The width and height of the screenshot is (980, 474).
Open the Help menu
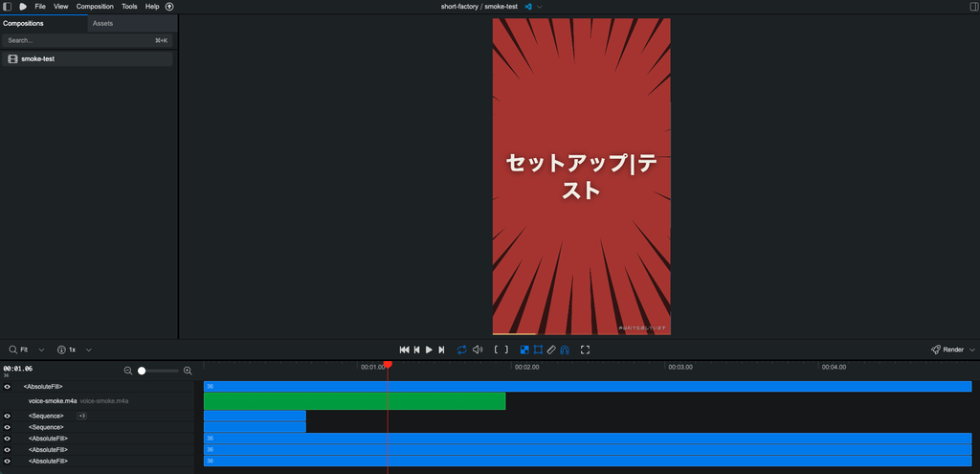[152, 7]
